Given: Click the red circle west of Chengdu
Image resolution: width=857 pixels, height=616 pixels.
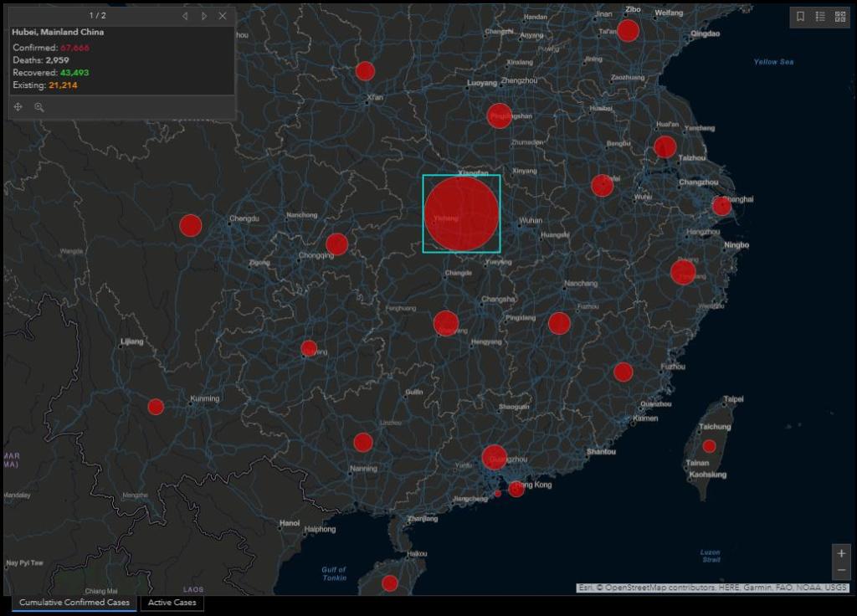Looking at the screenshot, I should coord(191,225).
